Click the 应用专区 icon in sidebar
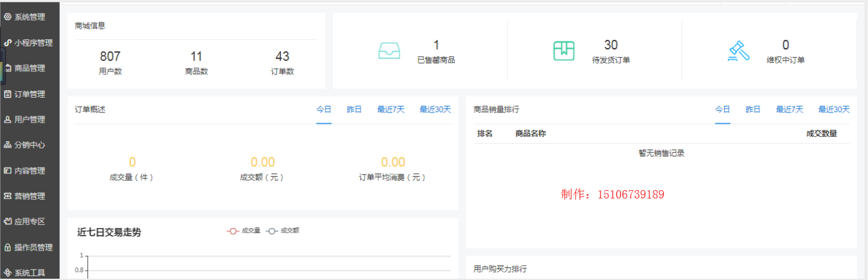 [8, 222]
